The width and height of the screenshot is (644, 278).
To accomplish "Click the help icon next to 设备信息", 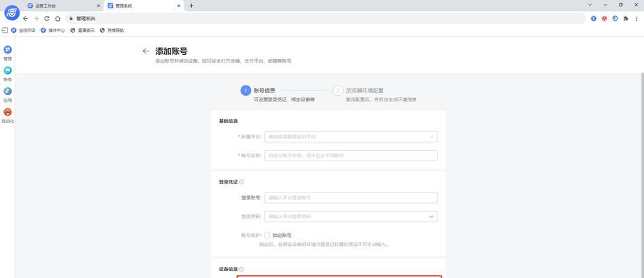I will (241, 269).
